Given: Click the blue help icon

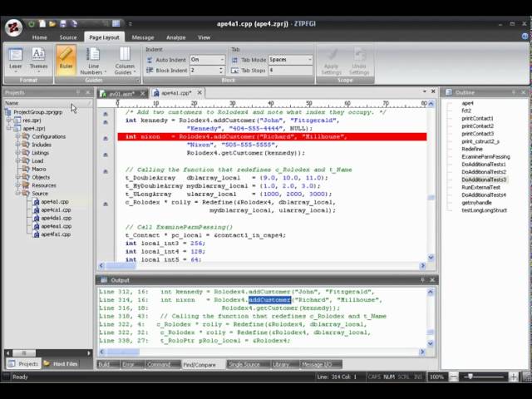Looking at the screenshot, I should tap(525, 37).
